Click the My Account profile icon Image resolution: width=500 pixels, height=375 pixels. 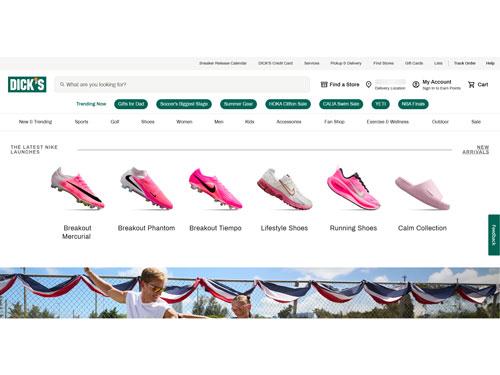pos(416,84)
